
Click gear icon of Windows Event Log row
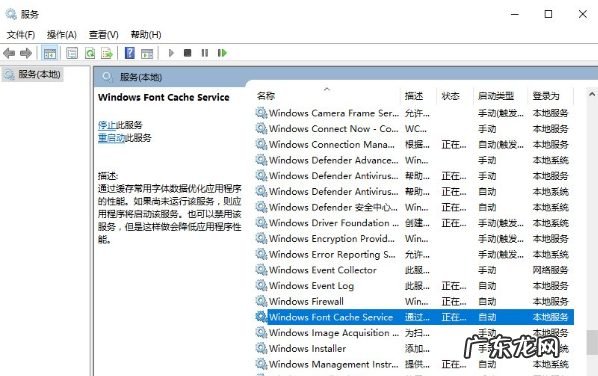[x=261, y=286]
